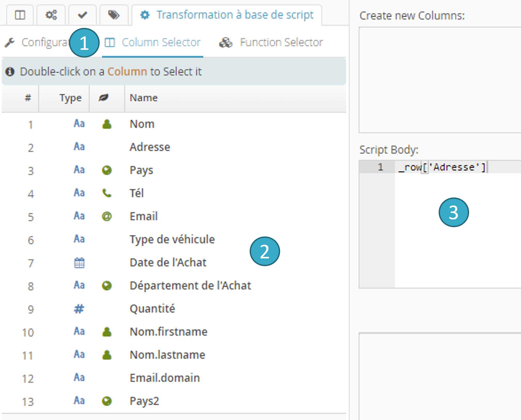521x420 pixels.
Task: Click the globe icon on Pays2 row
Action: click(x=107, y=401)
